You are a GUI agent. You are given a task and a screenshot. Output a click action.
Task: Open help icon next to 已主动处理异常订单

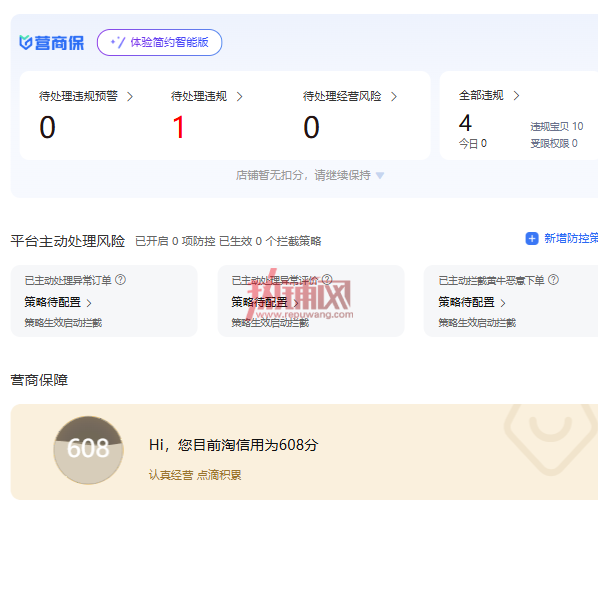121,280
